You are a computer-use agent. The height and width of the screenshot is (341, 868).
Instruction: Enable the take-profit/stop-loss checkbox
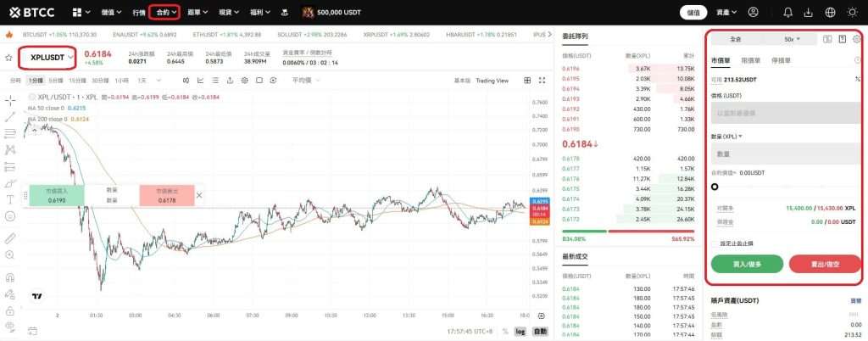pos(715,243)
